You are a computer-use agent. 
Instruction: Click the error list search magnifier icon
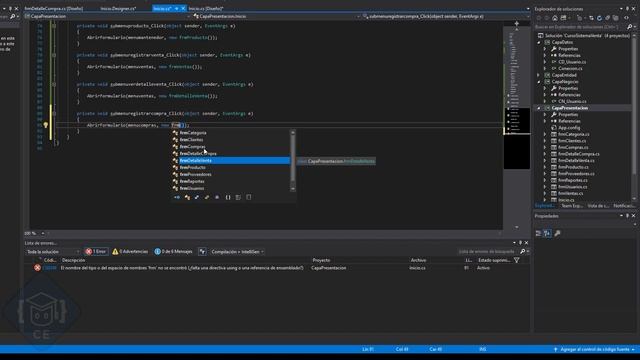[x=522, y=251]
